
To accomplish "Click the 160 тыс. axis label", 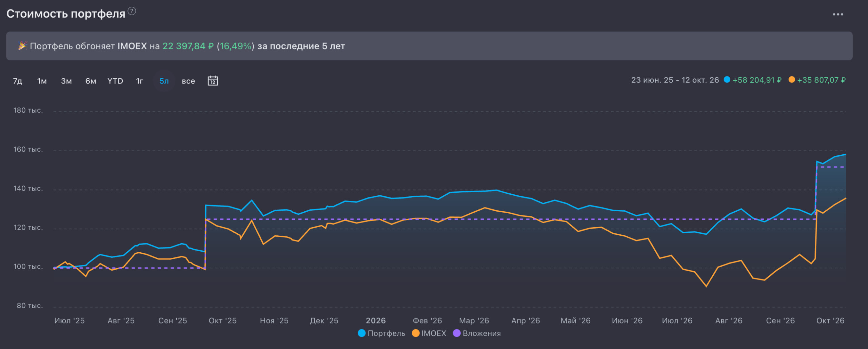I will (28, 149).
